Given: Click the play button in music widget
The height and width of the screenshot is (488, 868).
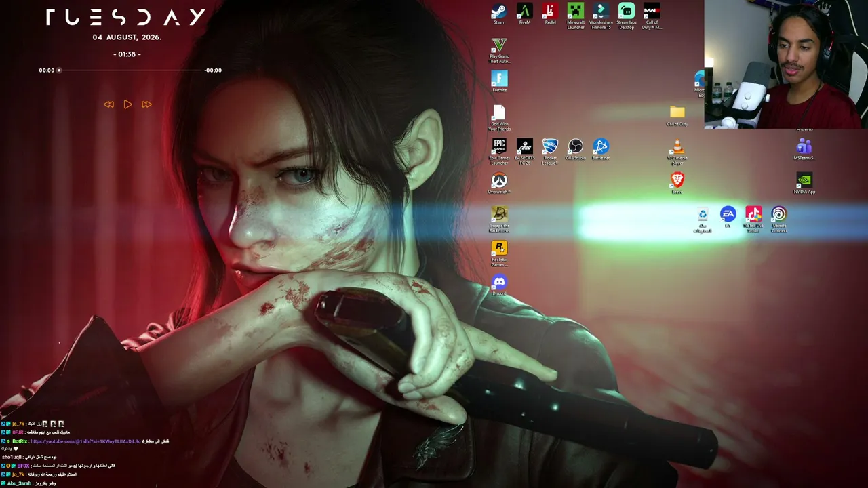Looking at the screenshot, I should pyautogui.click(x=127, y=104).
